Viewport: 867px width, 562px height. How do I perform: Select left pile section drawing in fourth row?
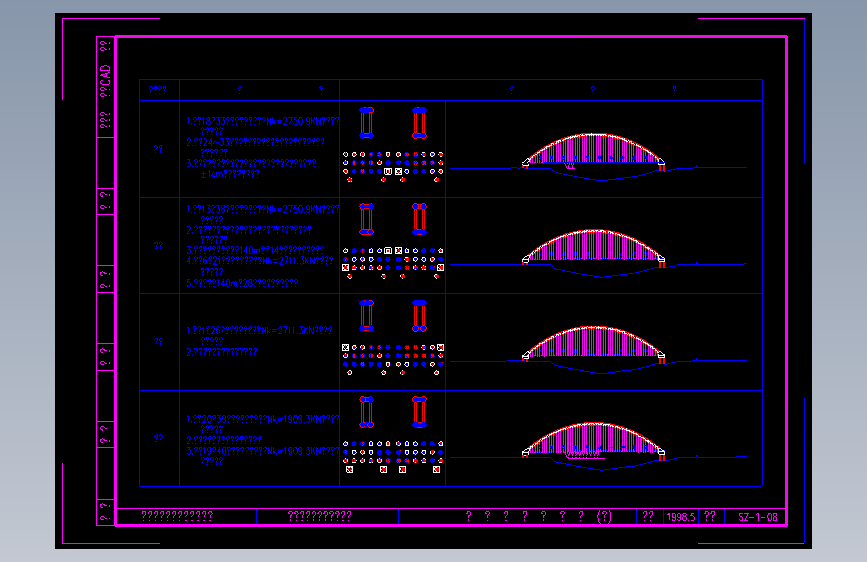pos(367,412)
